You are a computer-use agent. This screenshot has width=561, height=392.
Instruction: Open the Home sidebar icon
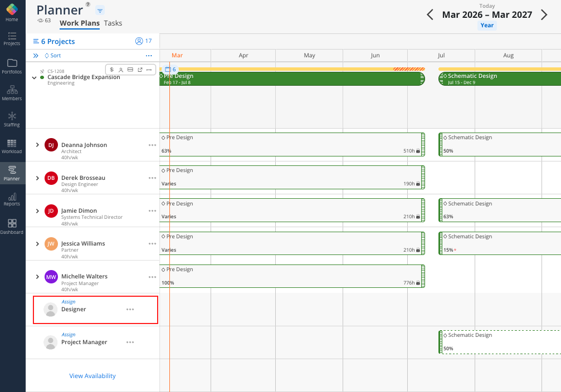click(12, 12)
